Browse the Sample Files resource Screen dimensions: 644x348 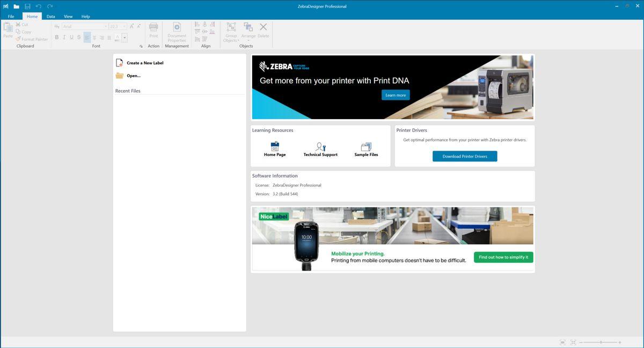(x=366, y=149)
